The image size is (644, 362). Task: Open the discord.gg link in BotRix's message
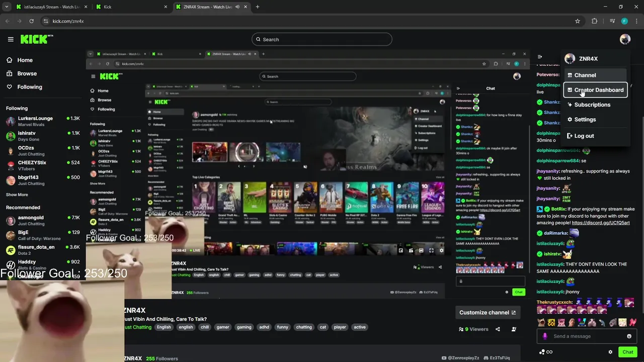(x=601, y=223)
